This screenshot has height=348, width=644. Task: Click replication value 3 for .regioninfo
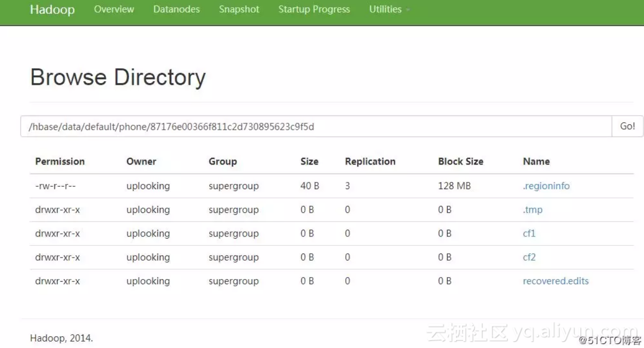[347, 186]
